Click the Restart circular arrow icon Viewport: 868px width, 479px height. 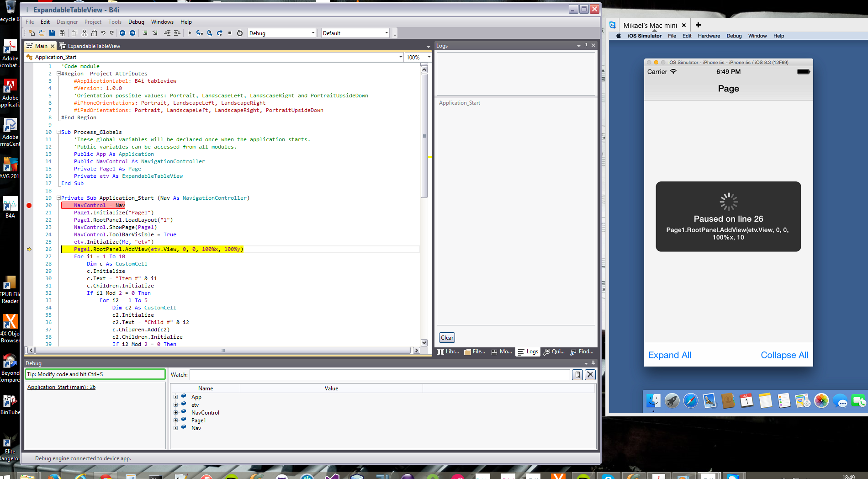[240, 33]
